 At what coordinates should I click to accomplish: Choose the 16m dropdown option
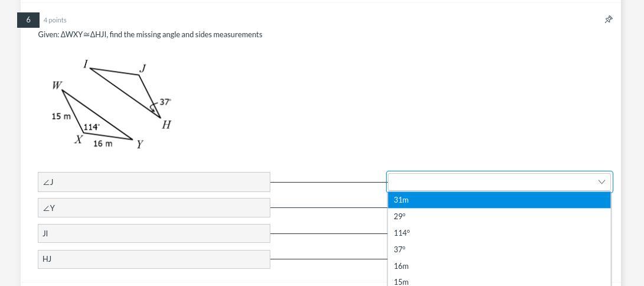tap(499, 266)
